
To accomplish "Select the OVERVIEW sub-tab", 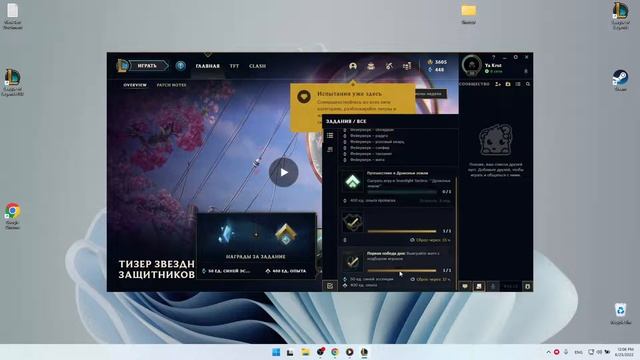I will [x=135, y=85].
